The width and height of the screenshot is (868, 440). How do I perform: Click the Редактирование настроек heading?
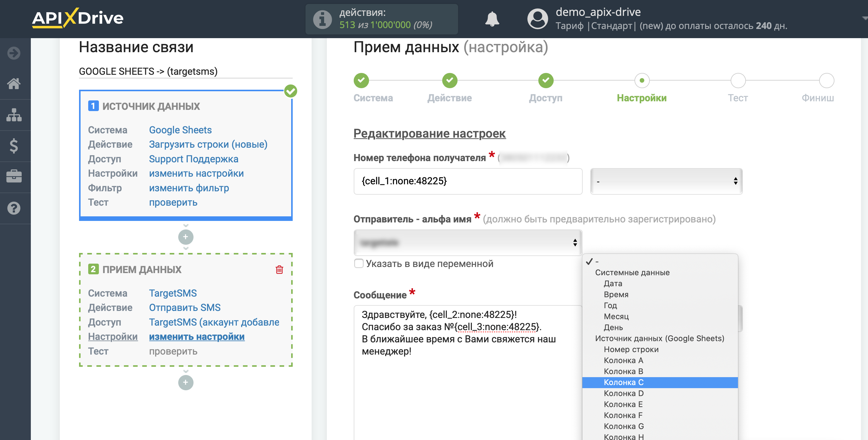[x=429, y=133]
